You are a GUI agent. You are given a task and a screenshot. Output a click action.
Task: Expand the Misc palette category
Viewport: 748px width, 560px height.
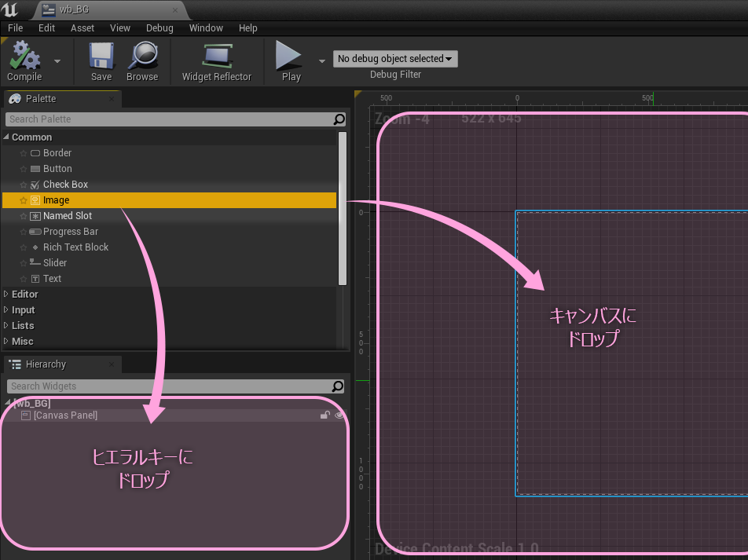(x=6, y=342)
